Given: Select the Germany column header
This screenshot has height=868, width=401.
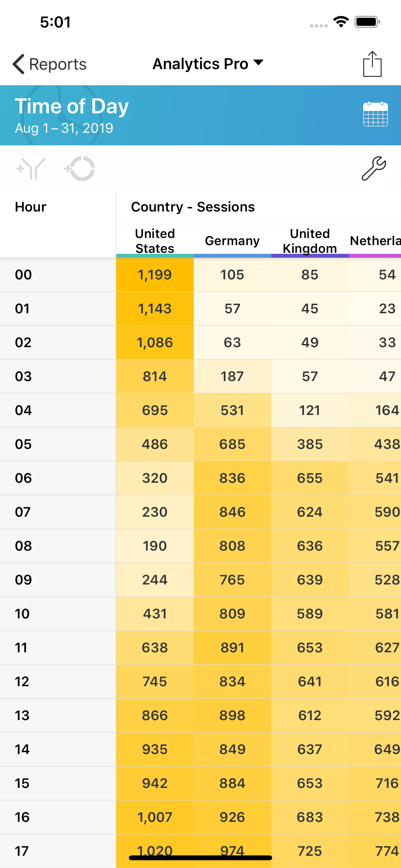Looking at the screenshot, I should point(232,241).
